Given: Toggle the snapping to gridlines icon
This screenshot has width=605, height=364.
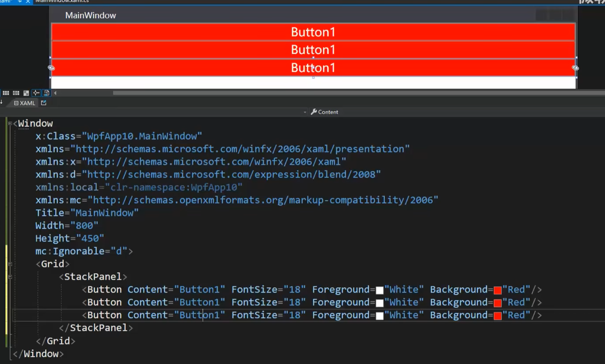Looking at the screenshot, I should [x=16, y=93].
